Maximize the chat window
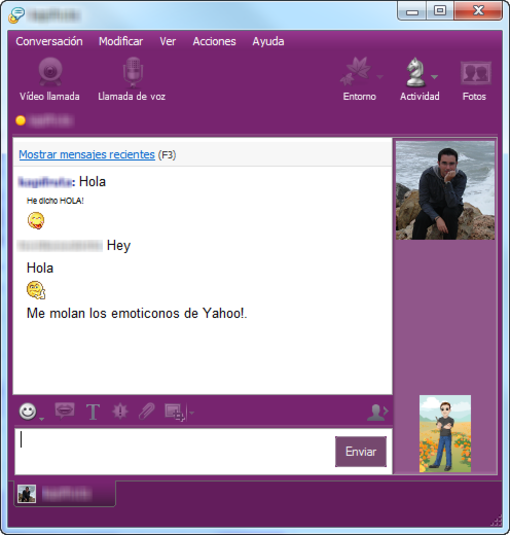 pyautogui.click(x=440, y=11)
